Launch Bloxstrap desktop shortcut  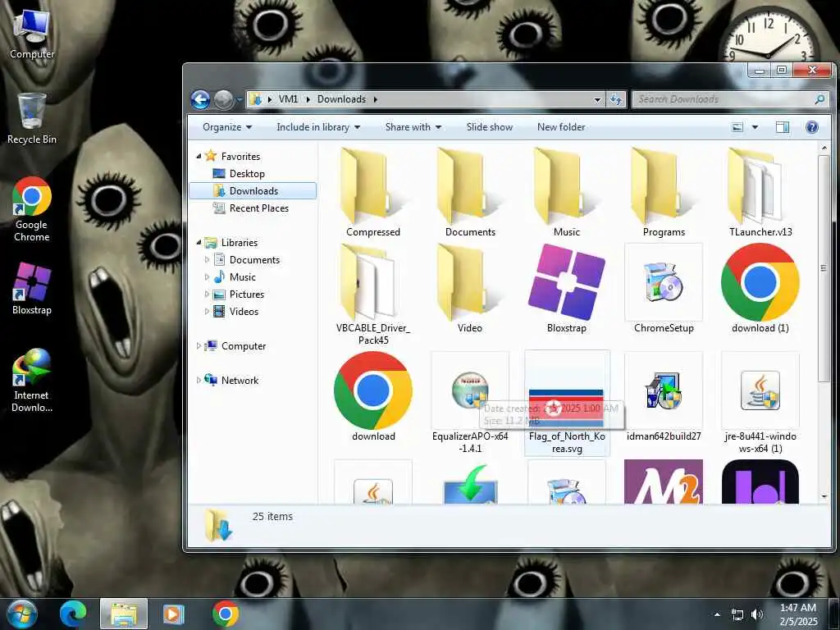click(32, 289)
